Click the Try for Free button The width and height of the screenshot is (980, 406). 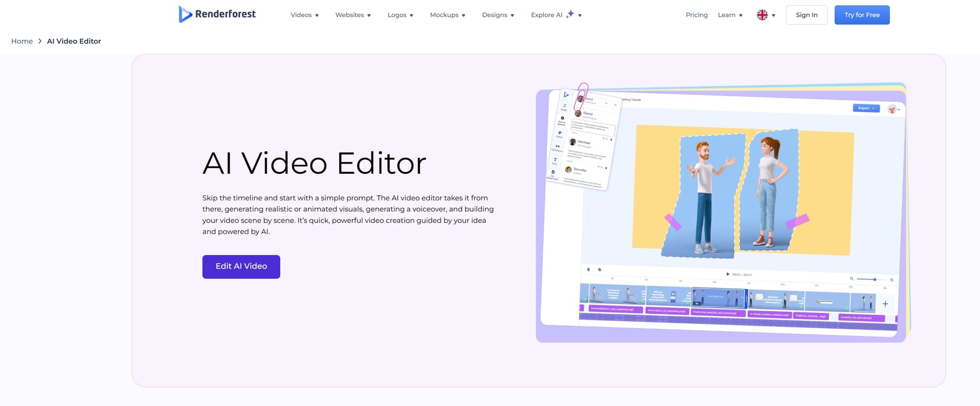tap(862, 15)
